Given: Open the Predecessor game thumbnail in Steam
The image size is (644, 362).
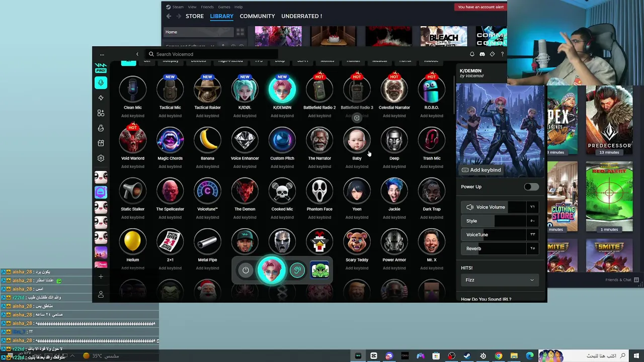Looking at the screenshot, I should [x=609, y=121].
